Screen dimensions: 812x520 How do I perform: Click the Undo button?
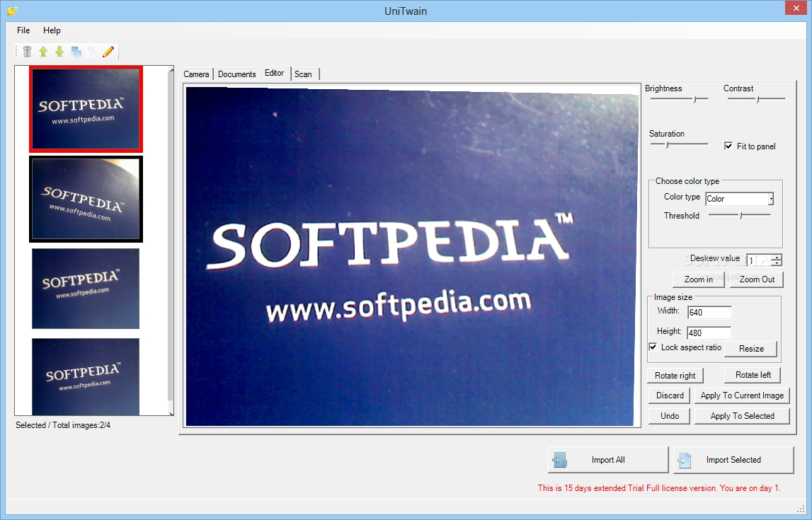click(670, 416)
